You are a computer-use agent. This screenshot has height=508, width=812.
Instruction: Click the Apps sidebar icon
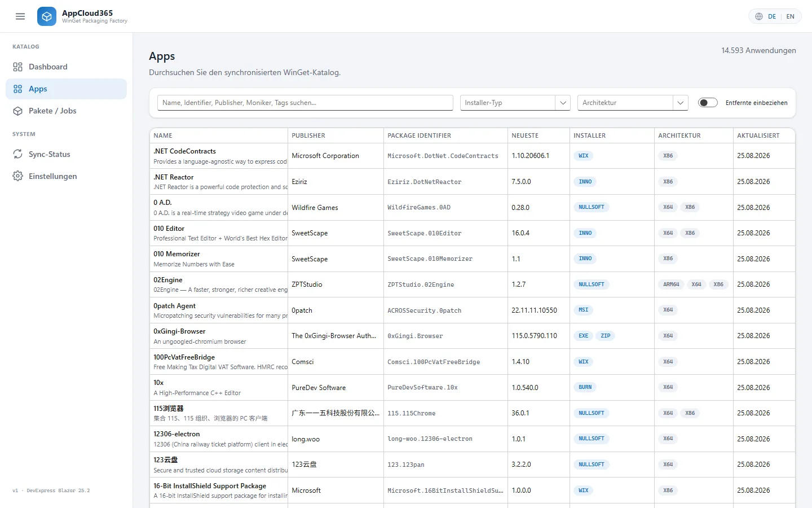(x=18, y=89)
